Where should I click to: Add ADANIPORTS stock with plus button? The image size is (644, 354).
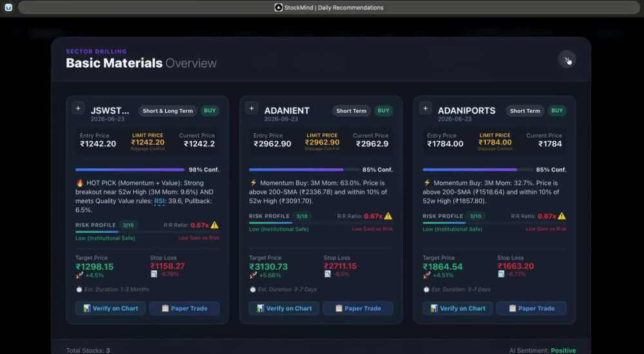pyautogui.click(x=426, y=108)
